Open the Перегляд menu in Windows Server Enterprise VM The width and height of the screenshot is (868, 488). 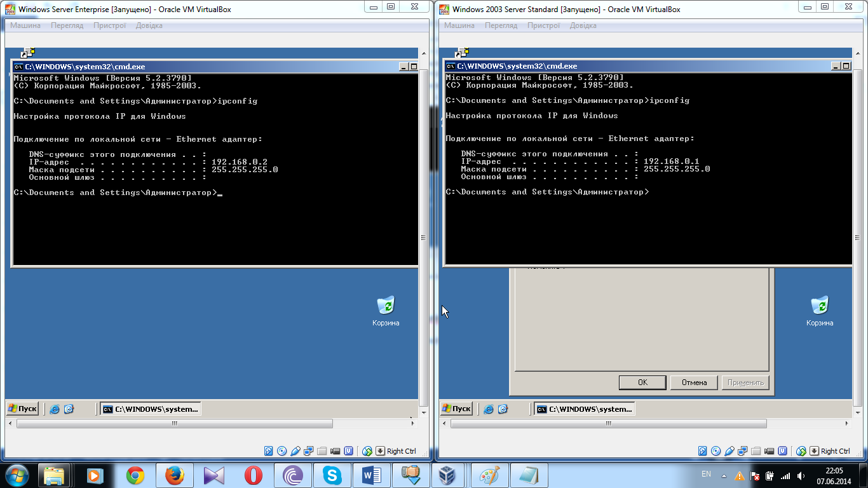(x=67, y=25)
